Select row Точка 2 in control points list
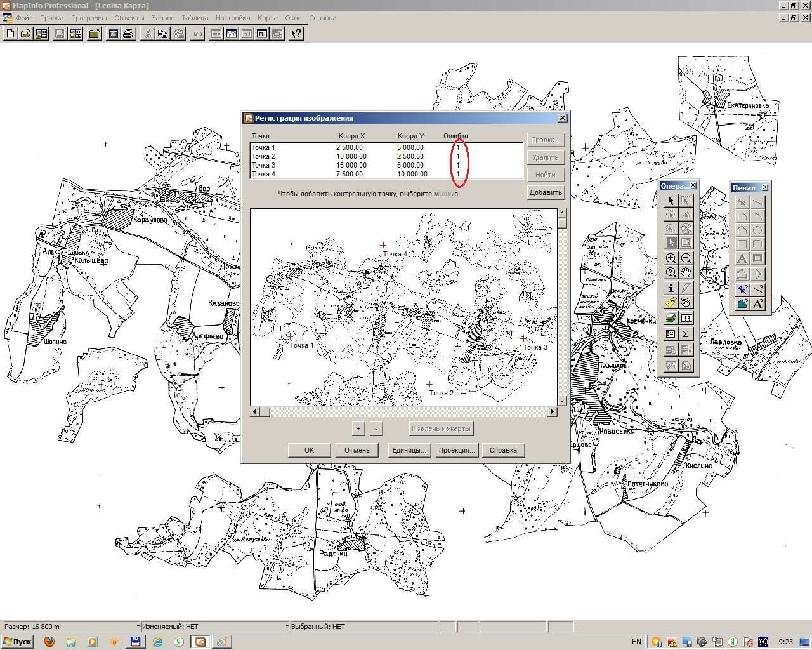 [x=386, y=156]
